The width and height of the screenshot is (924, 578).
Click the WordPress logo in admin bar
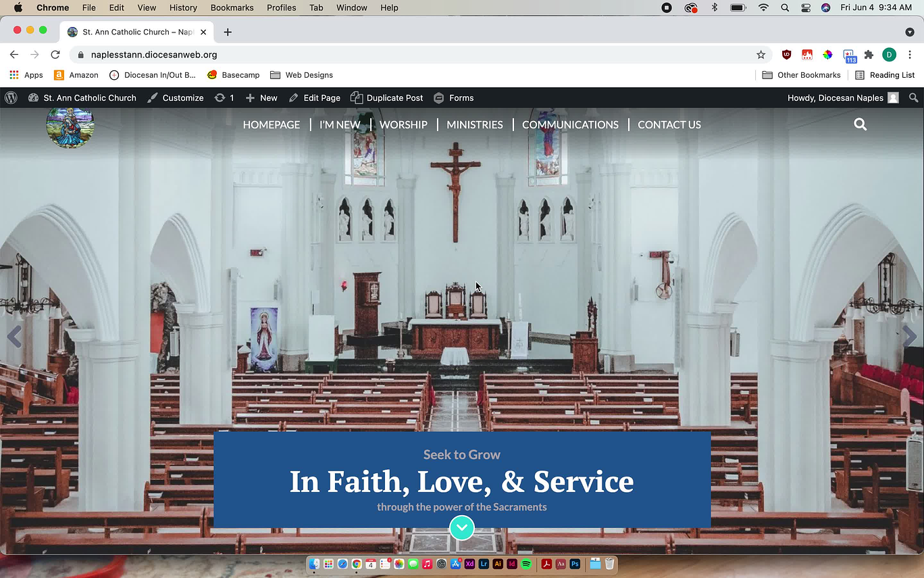(11, 98)
